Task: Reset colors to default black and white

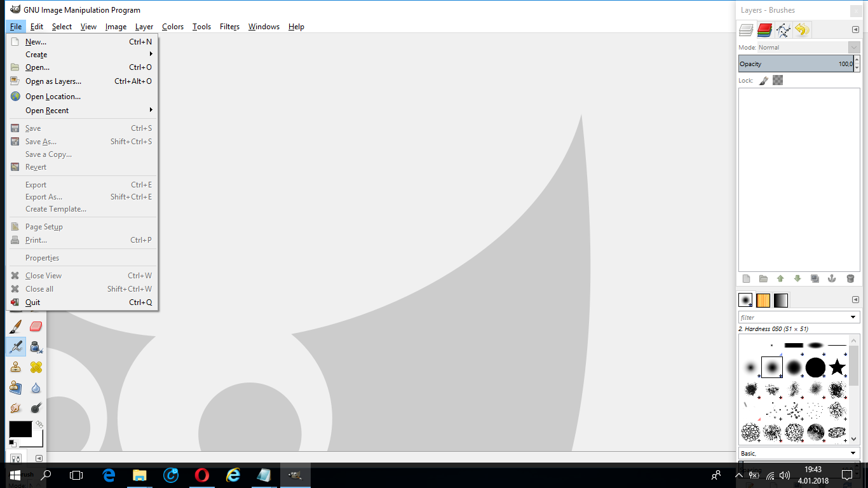Action: (12, 442)
